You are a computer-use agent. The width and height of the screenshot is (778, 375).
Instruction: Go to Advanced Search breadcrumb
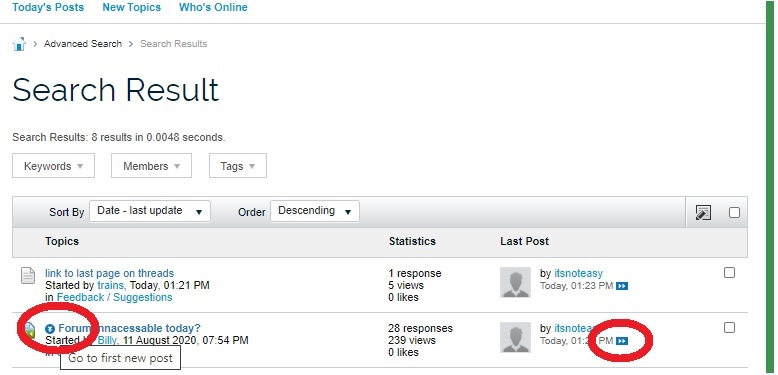(x=83, y=44)
